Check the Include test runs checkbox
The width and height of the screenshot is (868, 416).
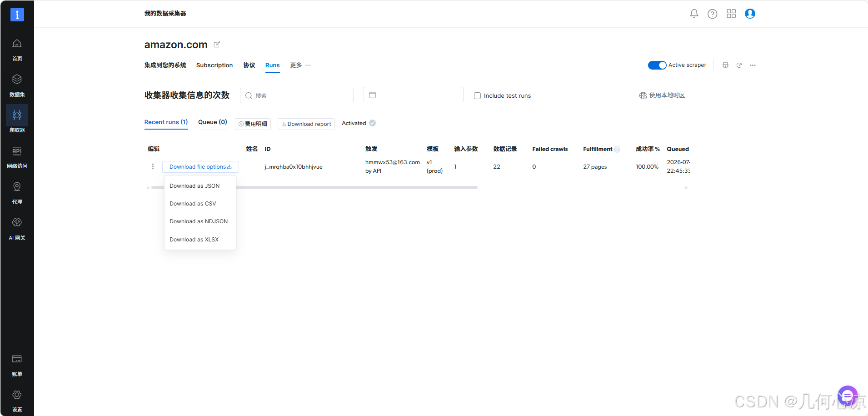tap(477, 95)
